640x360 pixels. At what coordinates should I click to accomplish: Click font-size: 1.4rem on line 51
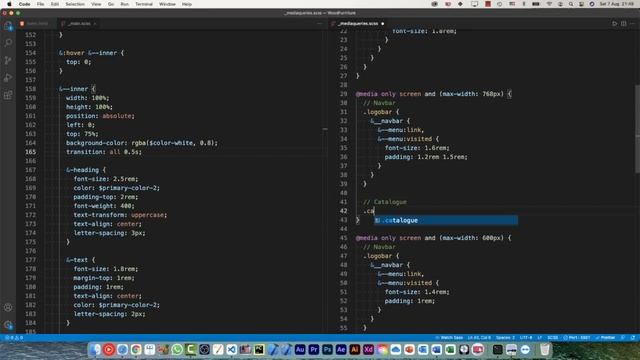click(417, 292)
